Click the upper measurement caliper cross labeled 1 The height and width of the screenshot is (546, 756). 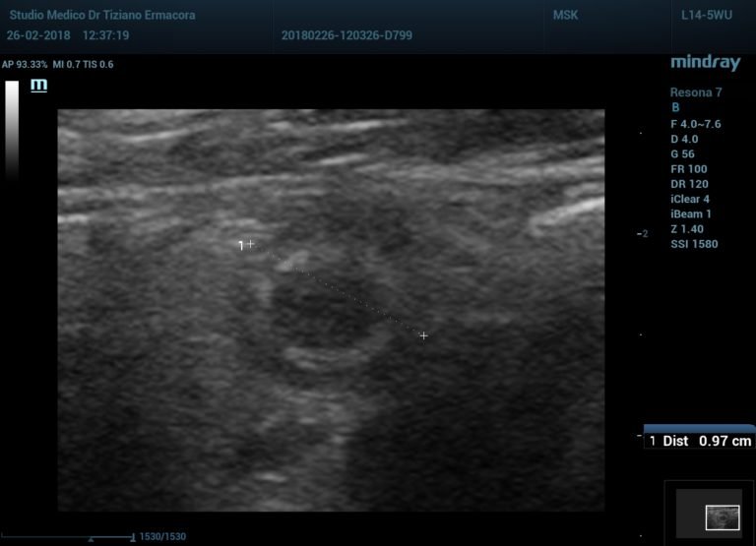click(250, 243)
